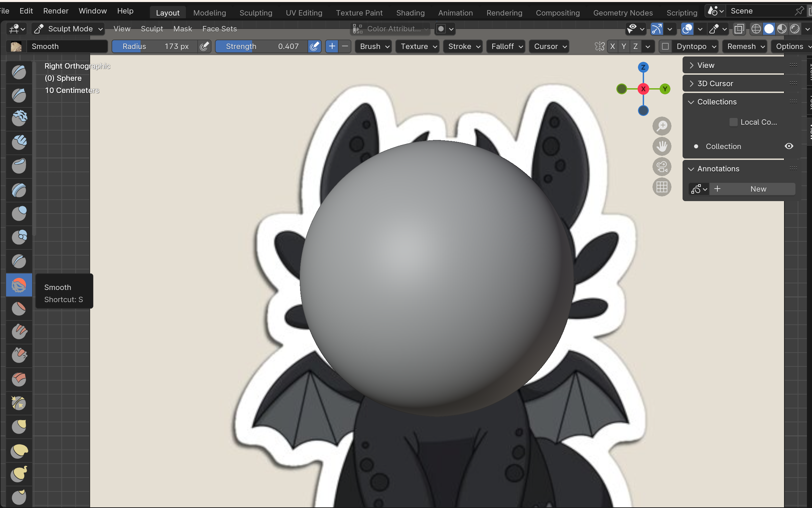
Task: Select the Draw brush tool
Action: [19, 72]
